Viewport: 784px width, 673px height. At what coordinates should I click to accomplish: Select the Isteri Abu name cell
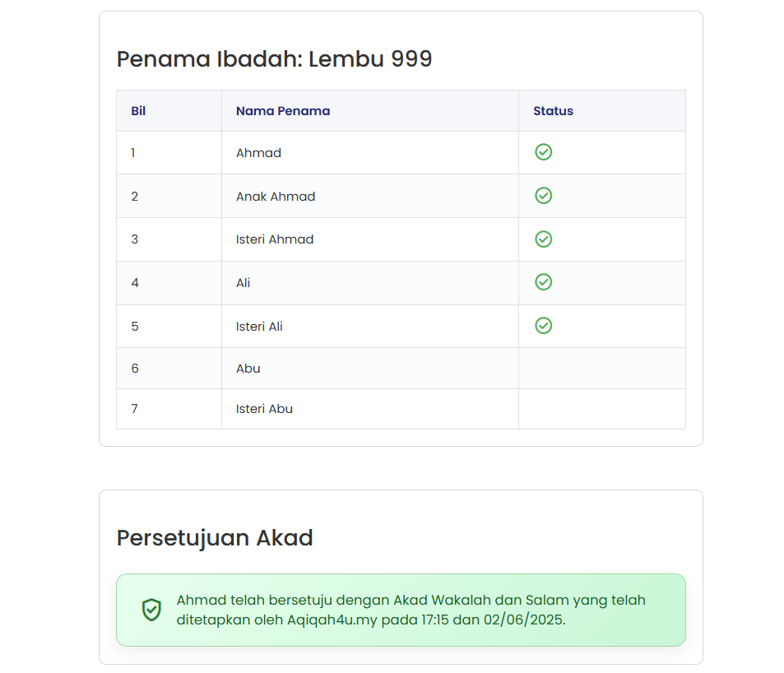point(264,409)
